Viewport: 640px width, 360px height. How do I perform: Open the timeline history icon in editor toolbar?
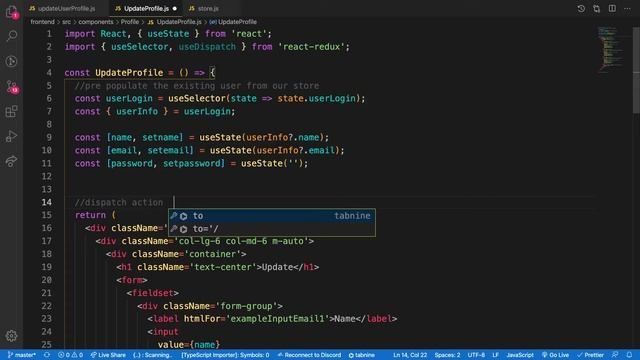click(581, 8)
